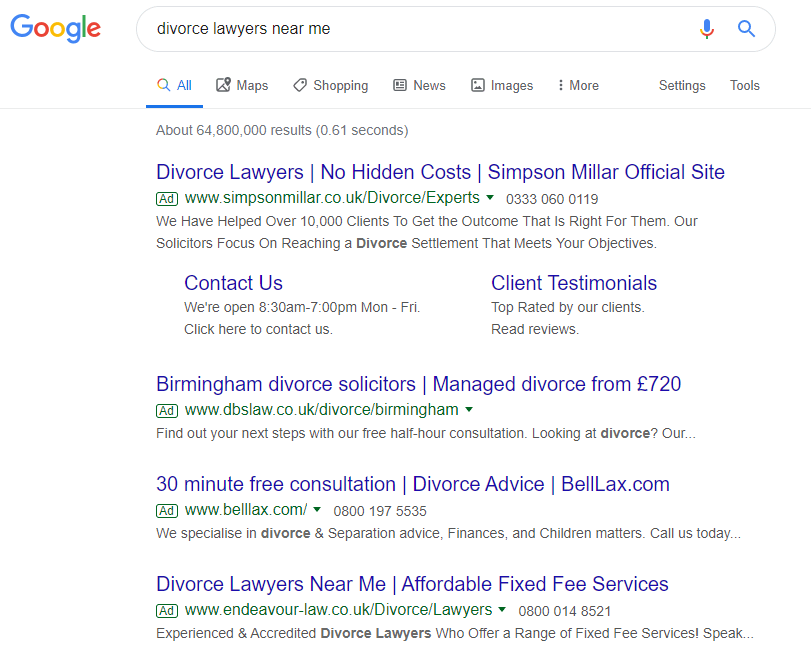Expand dropdown arrow beside belllax.com URL
Viewport: 811px width, 657px height.
click(x=317, y=510)
